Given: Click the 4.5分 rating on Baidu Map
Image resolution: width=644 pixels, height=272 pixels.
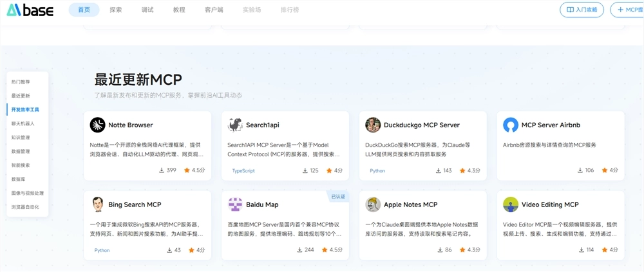Looking at the screenshot, I should tap(336, 250).
